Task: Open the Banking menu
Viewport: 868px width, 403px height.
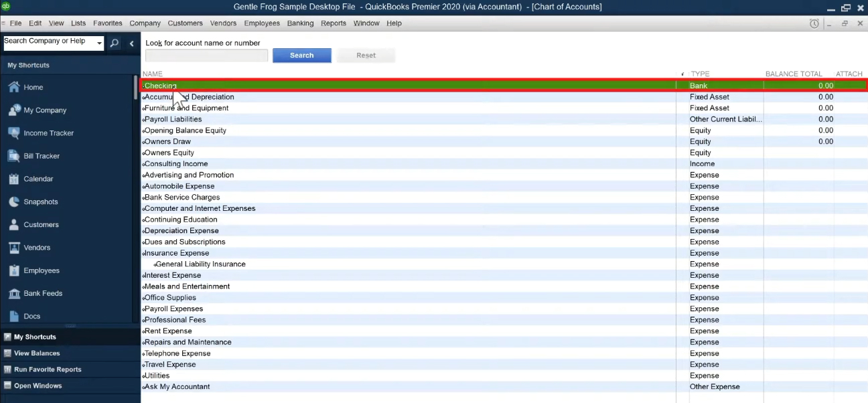Action: [x=300, y=23]
